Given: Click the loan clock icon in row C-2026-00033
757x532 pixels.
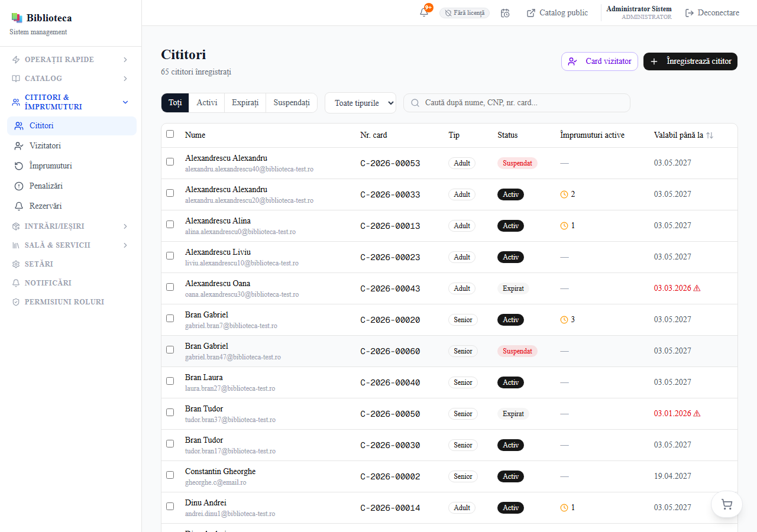Looking at the screenshot, I should pyautogui.click(x=564, y=194).
